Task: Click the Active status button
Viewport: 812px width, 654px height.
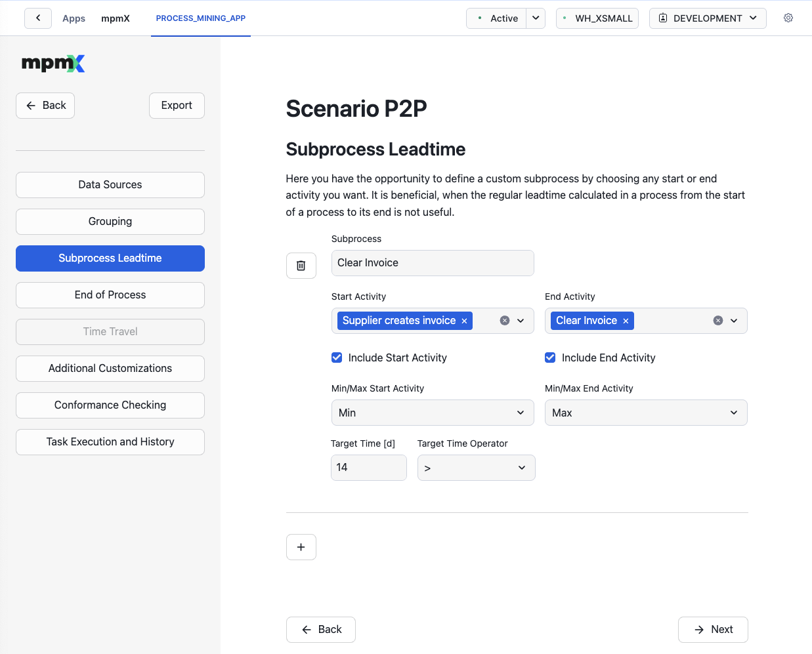Action: tap(497, 18)
